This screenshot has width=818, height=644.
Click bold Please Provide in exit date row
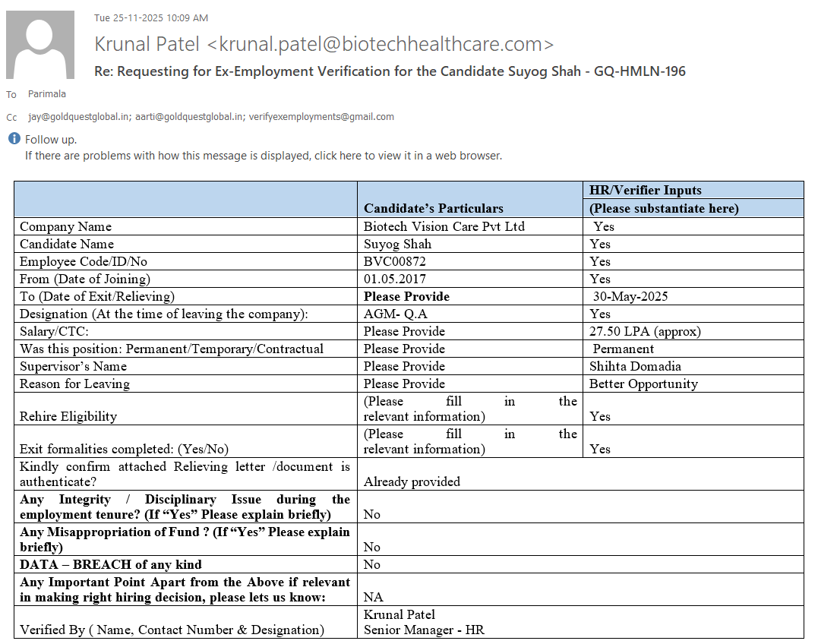[406, 297]
